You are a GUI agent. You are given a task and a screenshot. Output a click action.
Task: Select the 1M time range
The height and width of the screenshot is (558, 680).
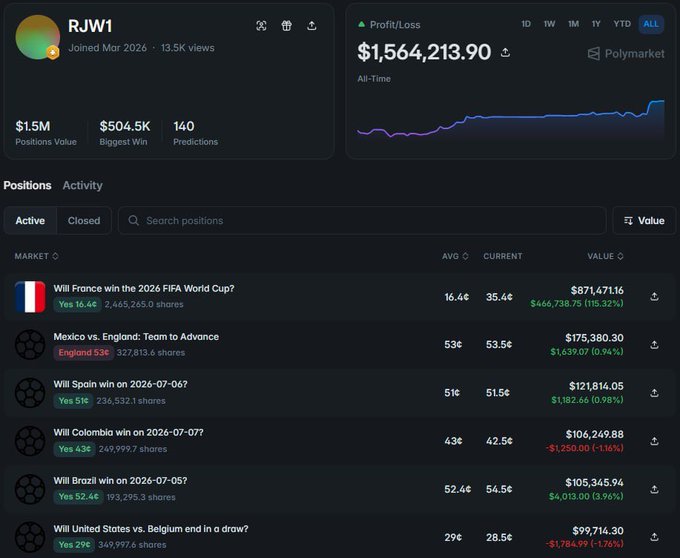[573, 24]
